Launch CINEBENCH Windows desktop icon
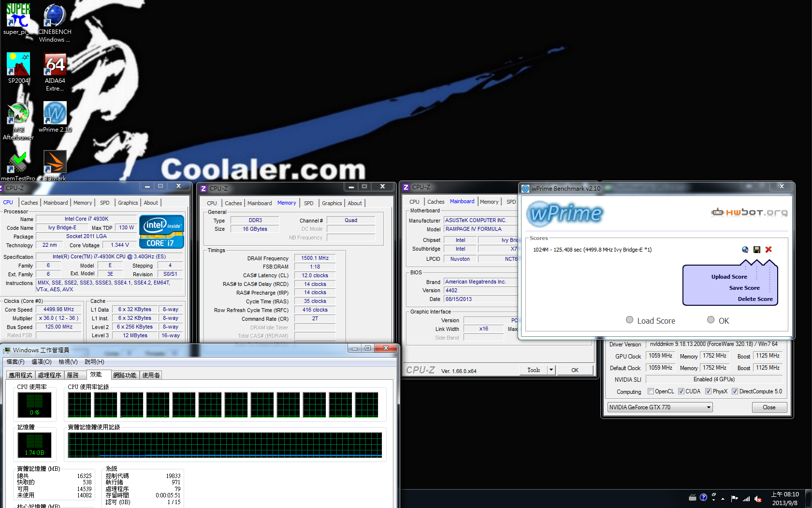This screenshot has height=508, width=812. point(55,23)
